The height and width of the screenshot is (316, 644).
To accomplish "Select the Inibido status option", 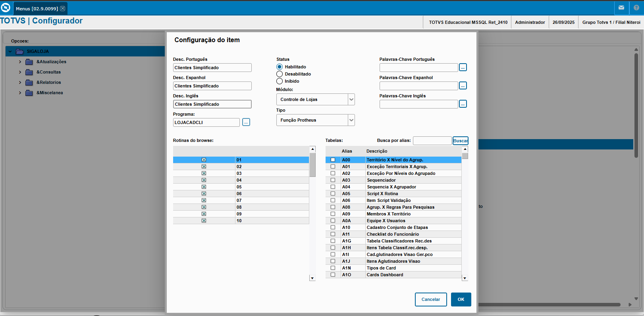I will point(280,81).
